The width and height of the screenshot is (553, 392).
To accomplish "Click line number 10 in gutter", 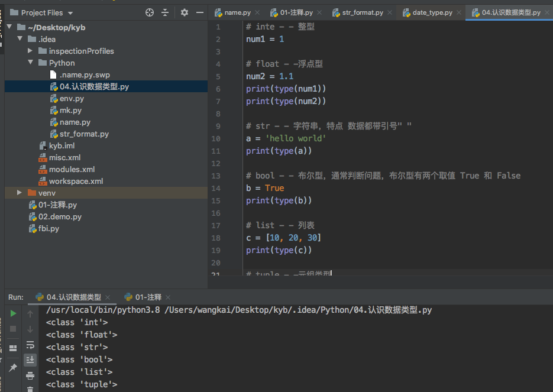I will (216, 138).
